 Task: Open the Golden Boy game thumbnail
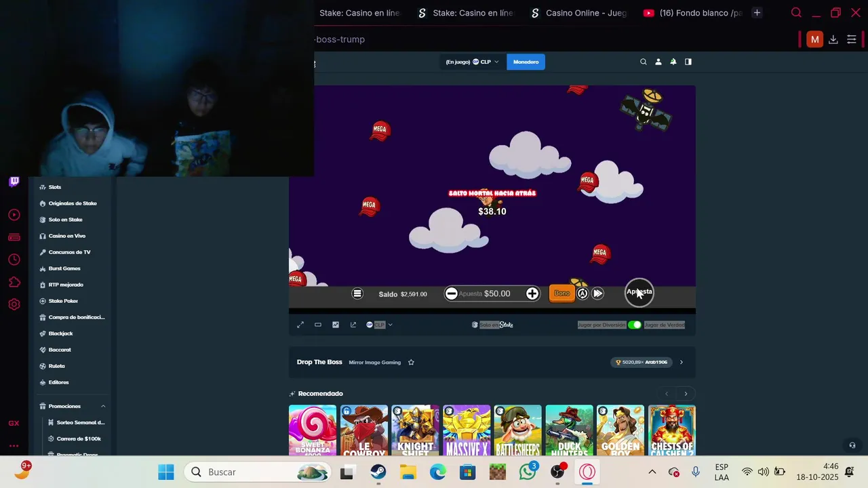(620, 430)
